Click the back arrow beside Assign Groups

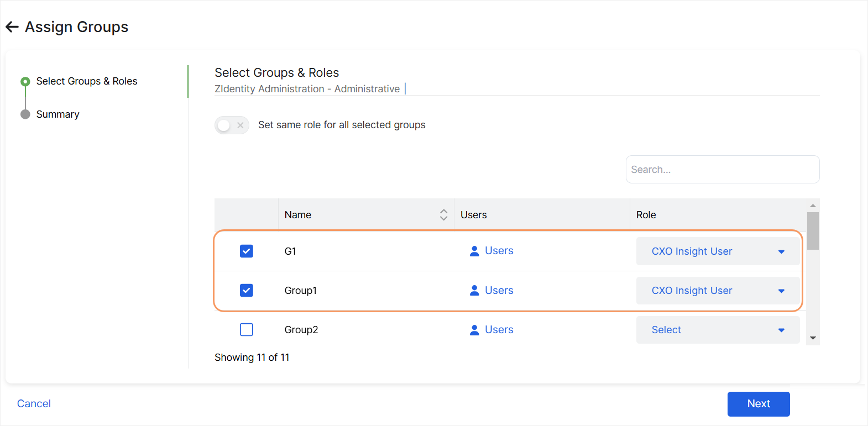12,27
